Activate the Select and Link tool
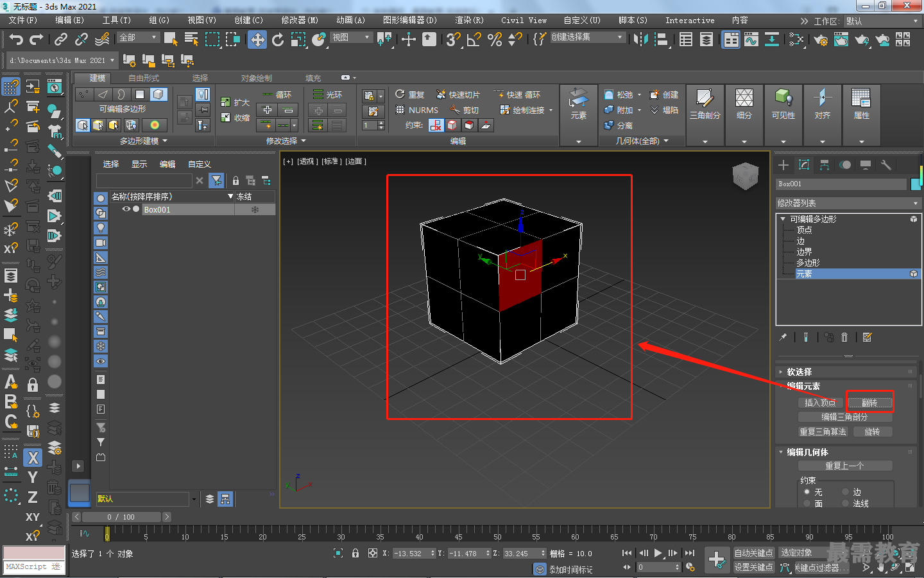 pos(61,40)
